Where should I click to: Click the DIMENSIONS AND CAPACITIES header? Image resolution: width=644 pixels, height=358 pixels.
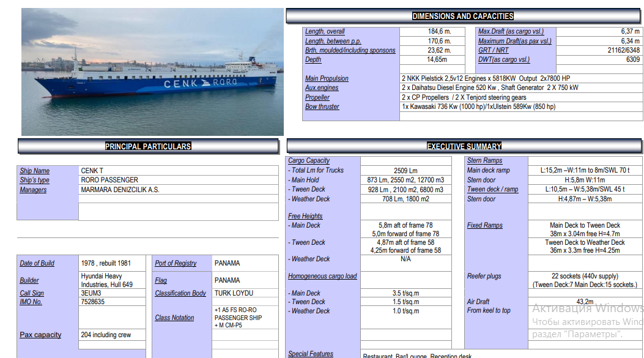[x=462, y=17]
